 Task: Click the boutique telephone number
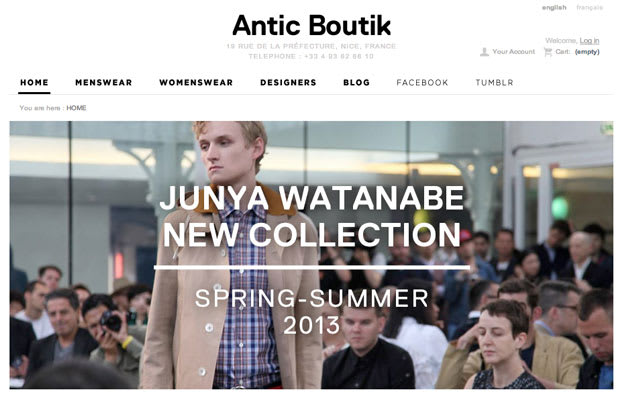(311, 57)
